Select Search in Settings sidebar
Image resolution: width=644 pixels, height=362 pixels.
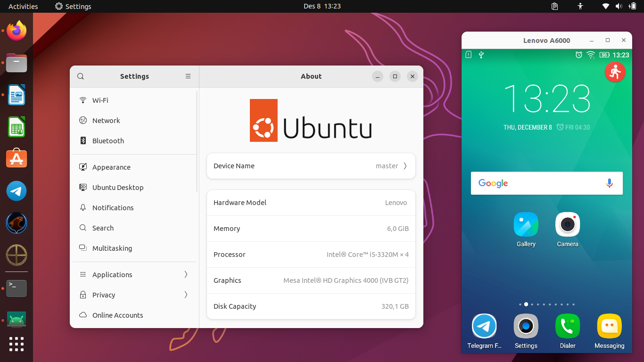(134, 228)
